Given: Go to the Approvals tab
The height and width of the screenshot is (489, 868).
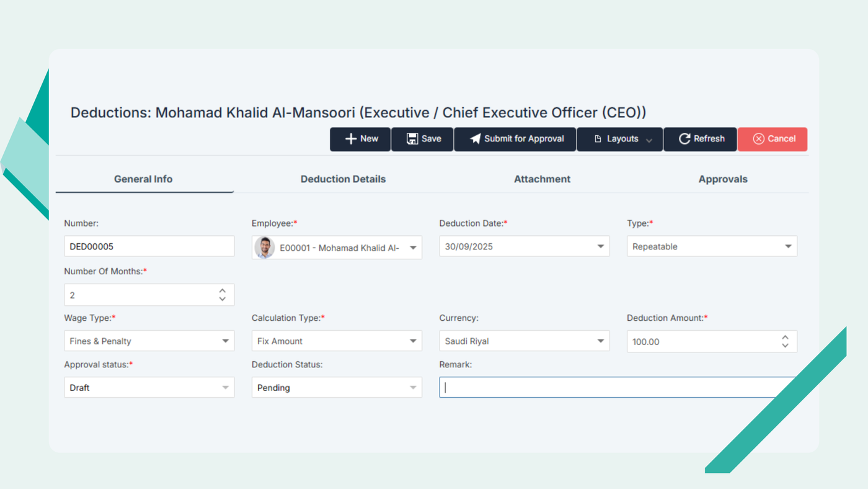Looking at the screenshot, I should coord(723,179).
